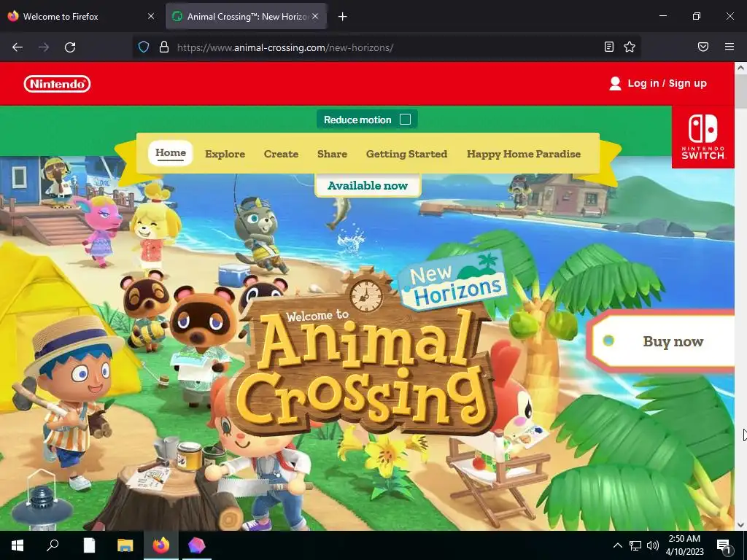The image size is (747, 560).
Task: Click the Nintendo Switch logo badge
Action: pyautogui.click(x=703, y=137)
